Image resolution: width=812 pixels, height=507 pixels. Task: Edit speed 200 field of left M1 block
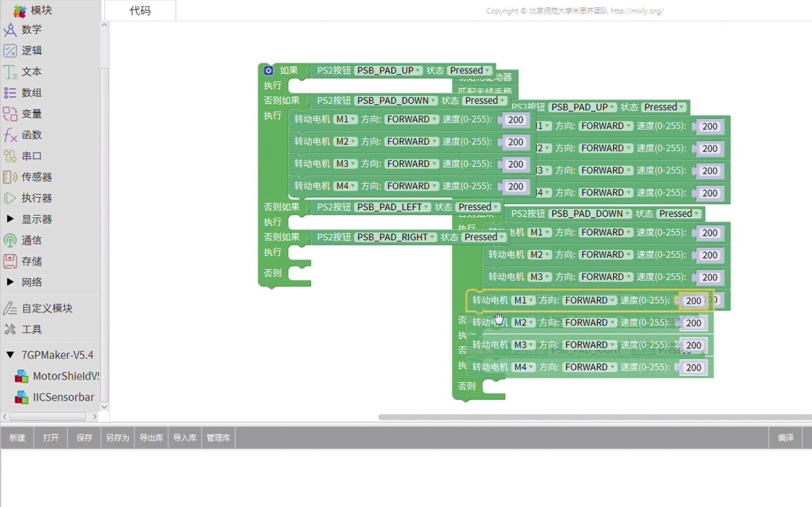click(x=515, y=120)
